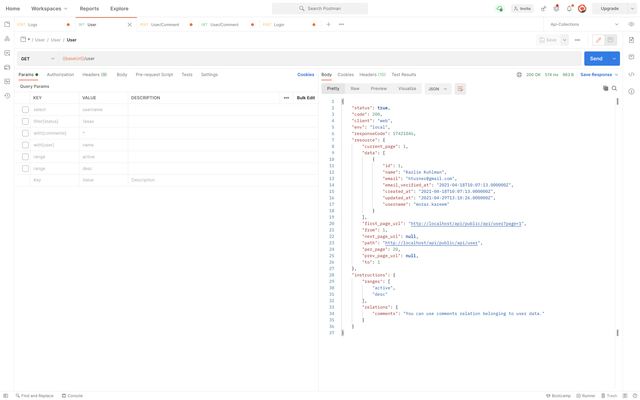Open the Code snippet icon in right sidebar
Screen dimensions: 640x400
631,74
